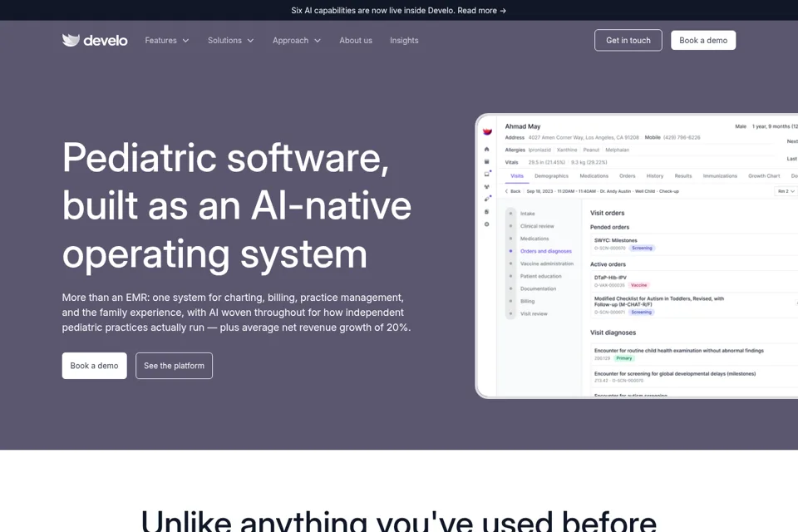Open the Features navigation menu
The height and width of the screenshot is (532, 798).
pos(167,40)
